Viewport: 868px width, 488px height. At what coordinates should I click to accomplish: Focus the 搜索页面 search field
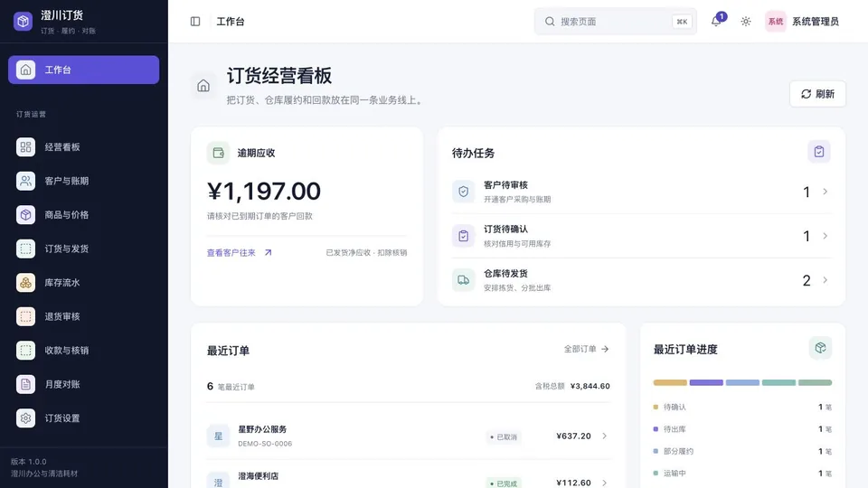(x=615, y=22)
